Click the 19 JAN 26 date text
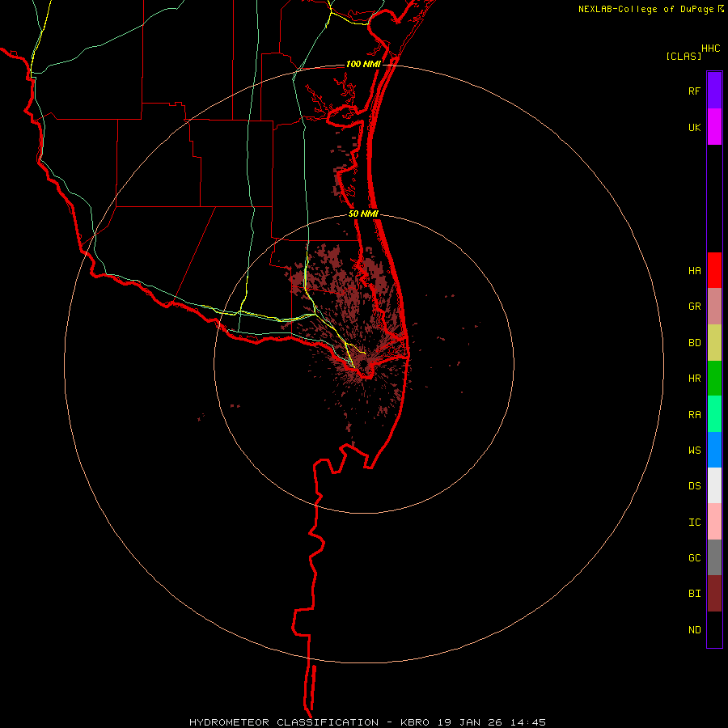Image resolution: width=728 pixels, height=728 pixels. (470, 722)
